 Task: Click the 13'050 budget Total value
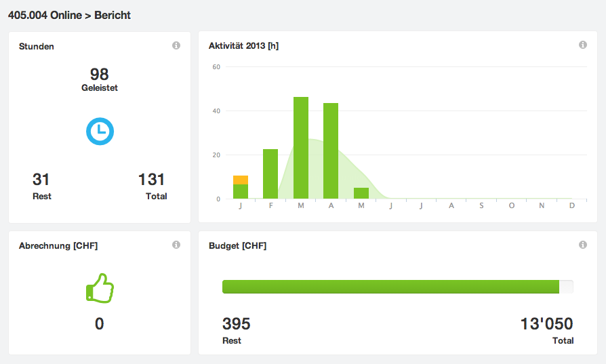tap(546, 324)
